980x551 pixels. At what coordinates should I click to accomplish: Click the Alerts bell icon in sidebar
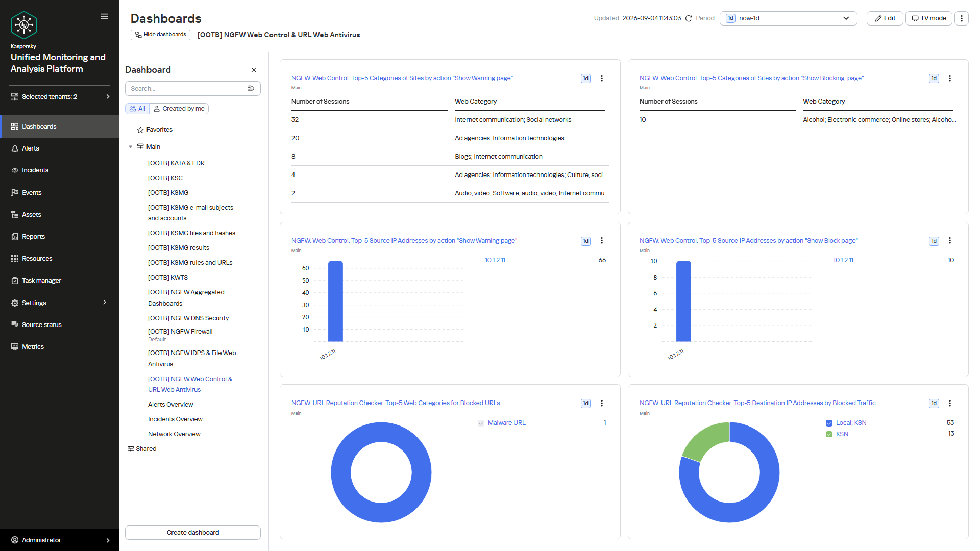coord(15,148)
